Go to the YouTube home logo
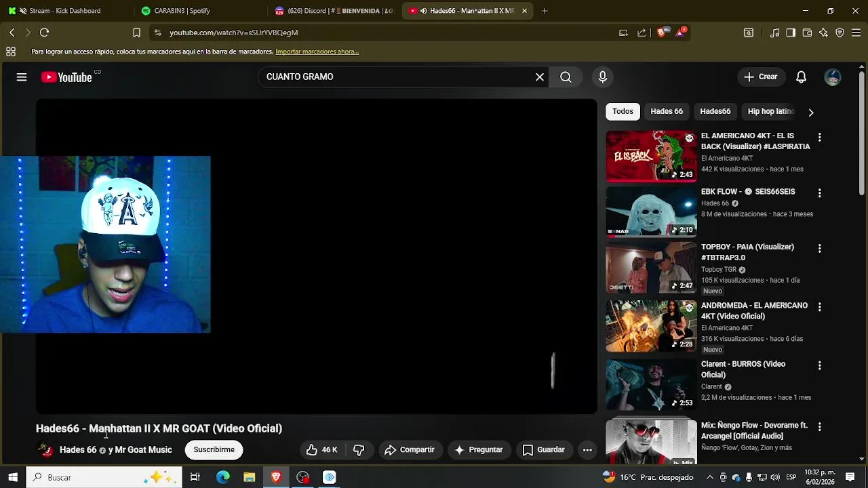 point(66,77)
